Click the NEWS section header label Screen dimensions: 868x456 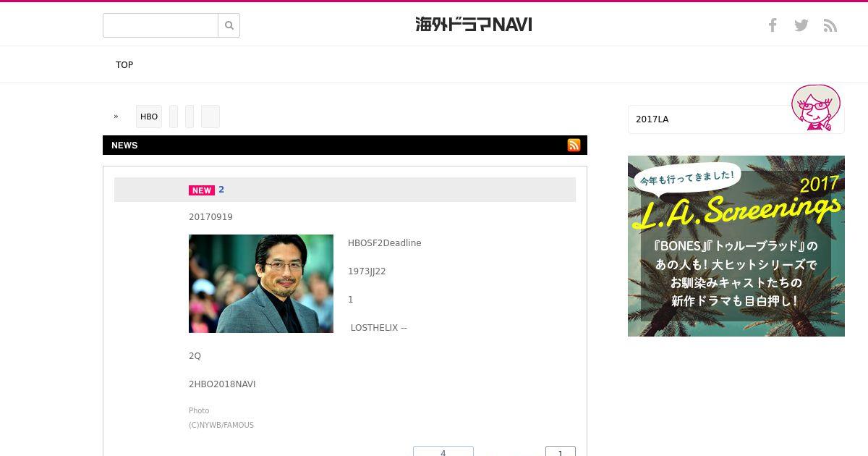click(x=124, y=145)
